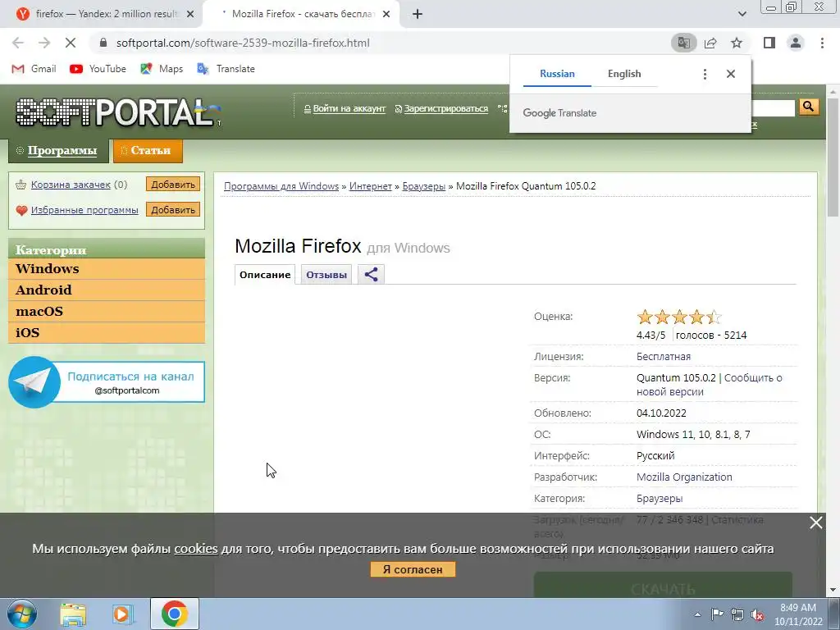Image resolution: width=840 pixels, height=630 pixels.
Task: Click the taskbar clock showing 8:49 AM
Action: (797, 614)
